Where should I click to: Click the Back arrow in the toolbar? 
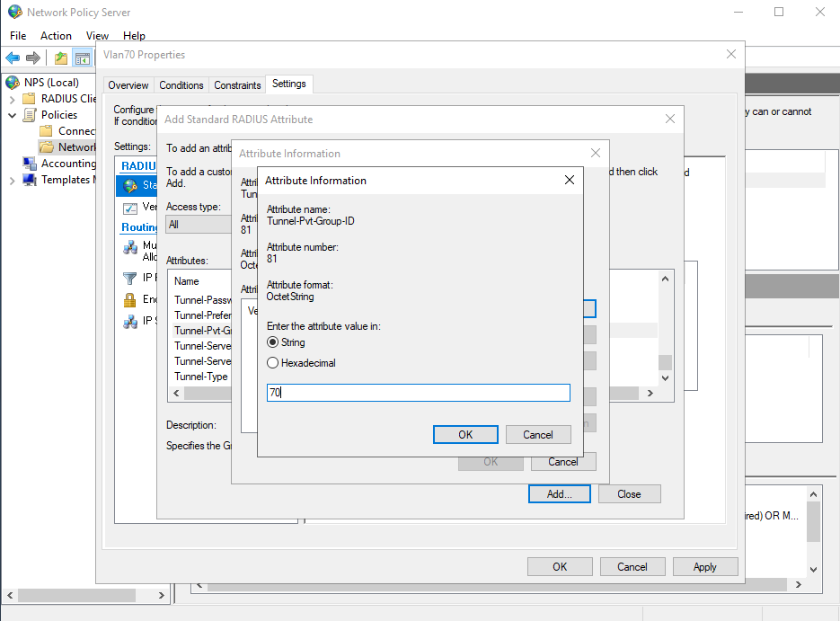pos(13,58)
